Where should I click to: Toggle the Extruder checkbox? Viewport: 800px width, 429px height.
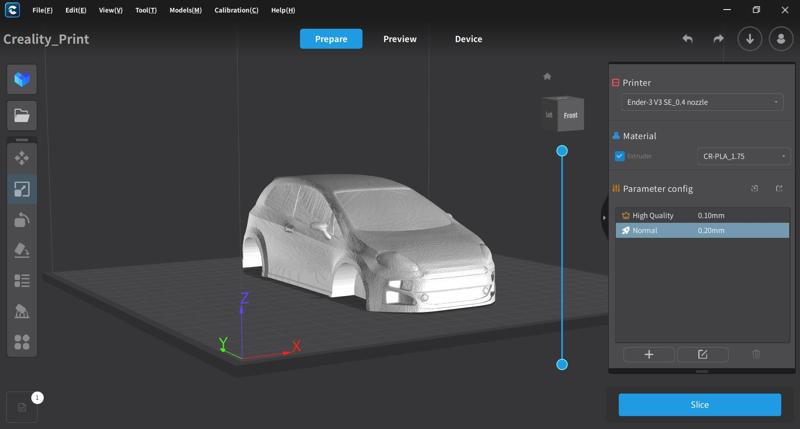620,156
